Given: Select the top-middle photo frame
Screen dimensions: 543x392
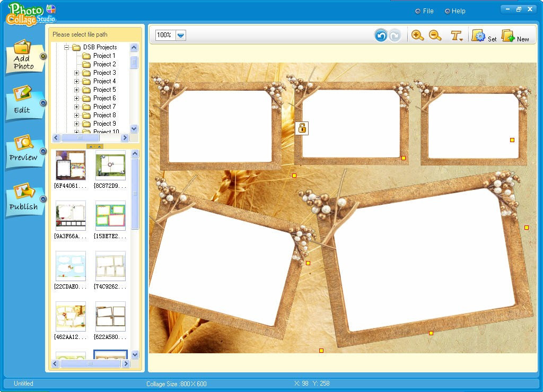Looking at the screenshot, I should (x=351, y=124).
